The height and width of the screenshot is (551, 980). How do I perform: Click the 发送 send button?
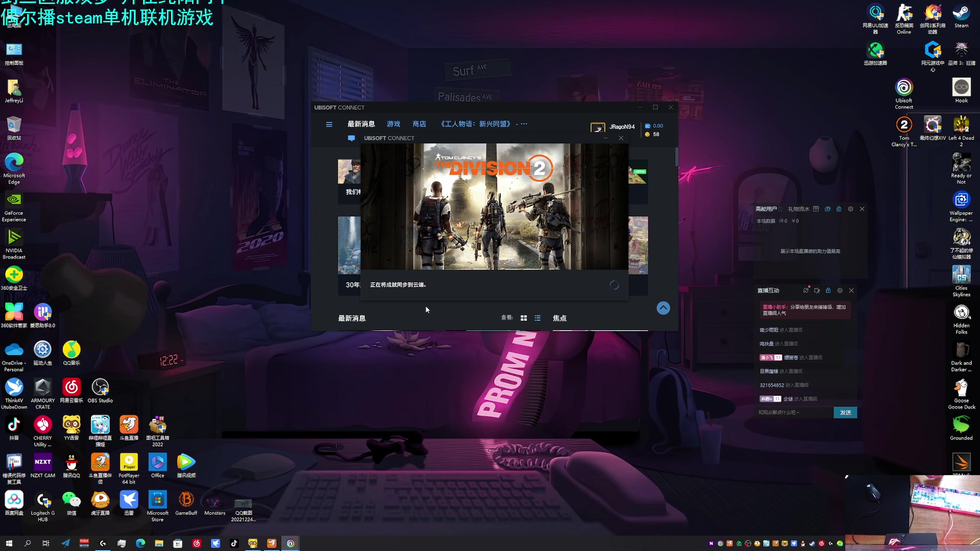pos(845,413)
